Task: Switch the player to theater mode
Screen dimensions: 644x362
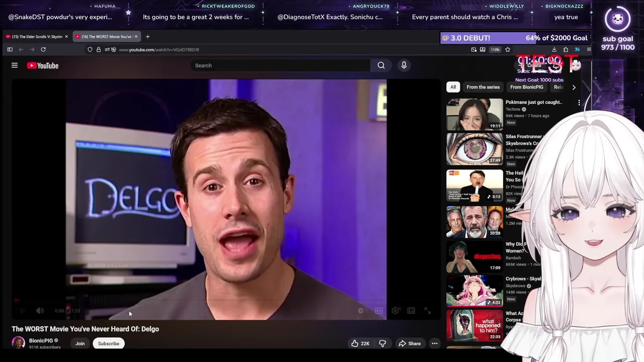Action: pyautogui.click(x=411, y=311)
